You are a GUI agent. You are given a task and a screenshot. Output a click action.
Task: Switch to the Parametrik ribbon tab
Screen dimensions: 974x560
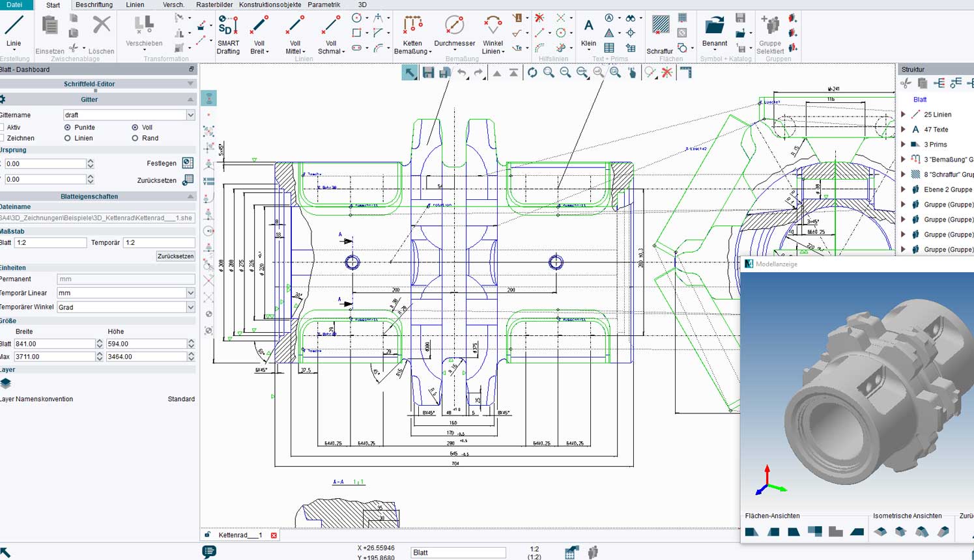tap(324, 5)
